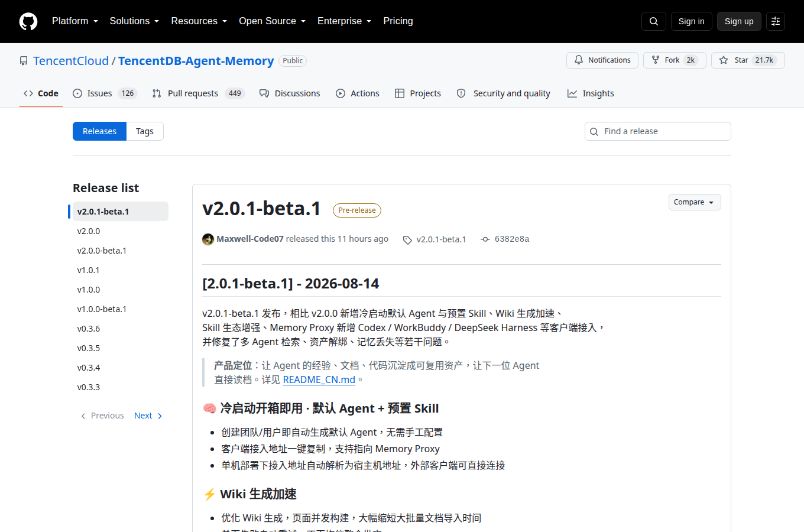Click the '[2.0.1-beta.1] - 2026-08-14' heading
The image size is (804, 532).
291,284
